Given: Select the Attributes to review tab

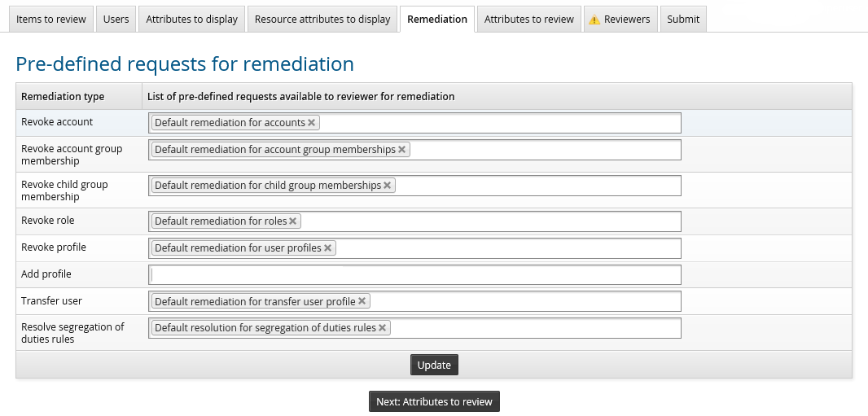Looking at the screenshot, I should [x=529, y=20].
